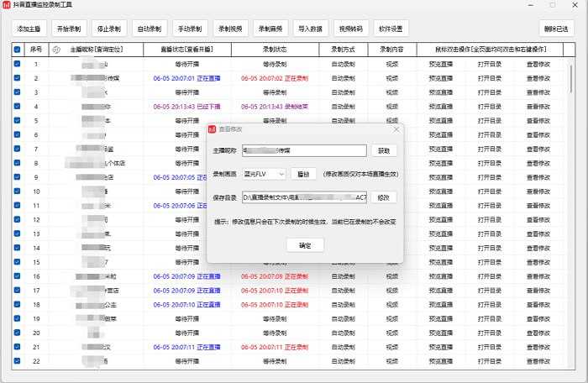Click the 录制内容 column header
The width and height of the screenshot is (588, 383).
(392, 50)
